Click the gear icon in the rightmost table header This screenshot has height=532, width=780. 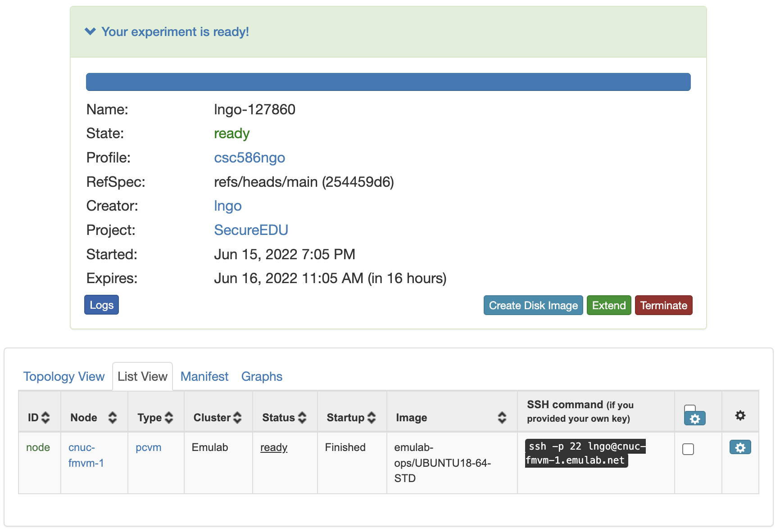pos(740,416)
